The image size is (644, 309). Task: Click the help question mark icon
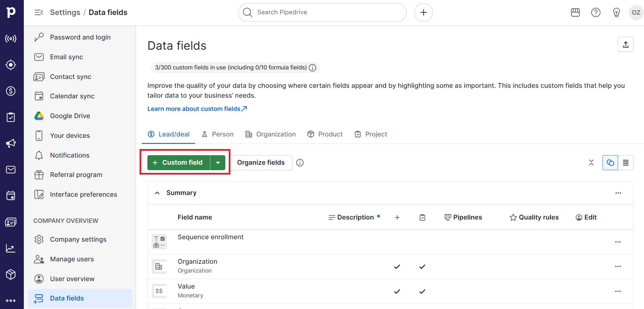(596, 12)
